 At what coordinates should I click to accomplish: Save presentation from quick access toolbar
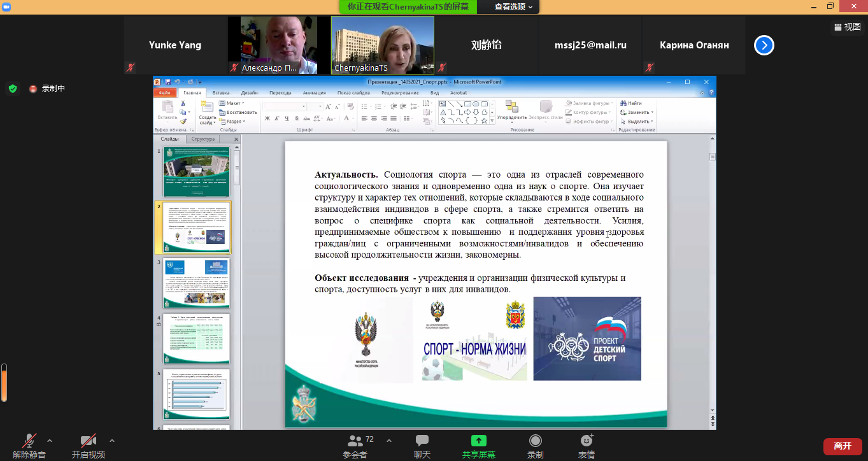point(168,82)
